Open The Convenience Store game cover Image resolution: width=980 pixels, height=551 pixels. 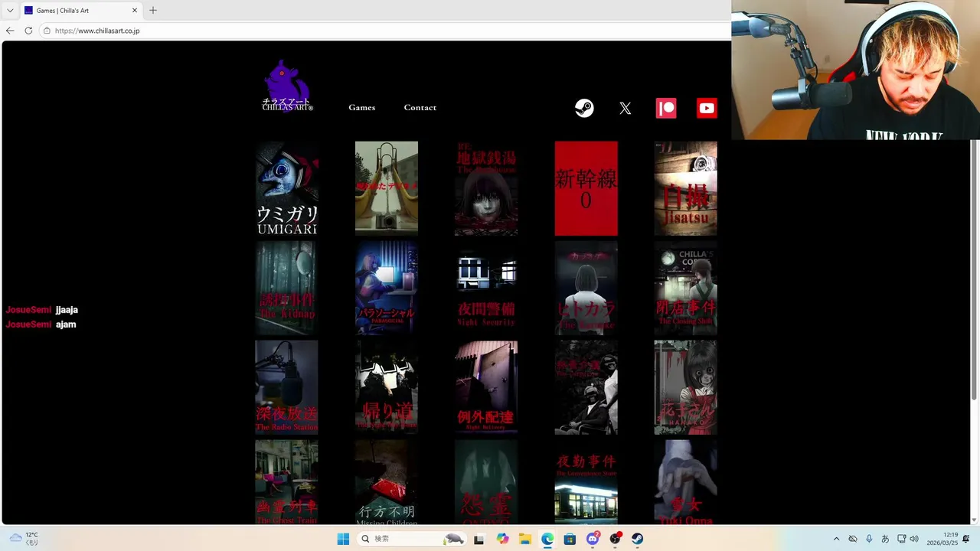[586, 482]
